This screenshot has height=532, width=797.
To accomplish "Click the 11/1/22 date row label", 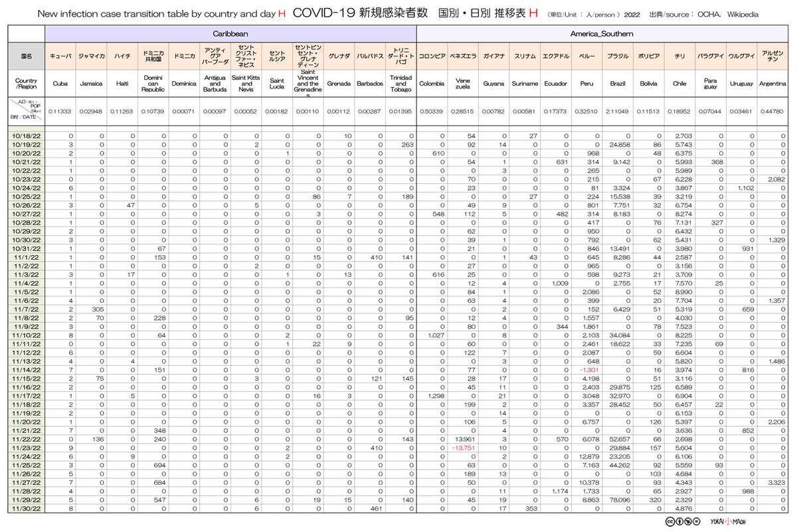I will coord(27,256).
